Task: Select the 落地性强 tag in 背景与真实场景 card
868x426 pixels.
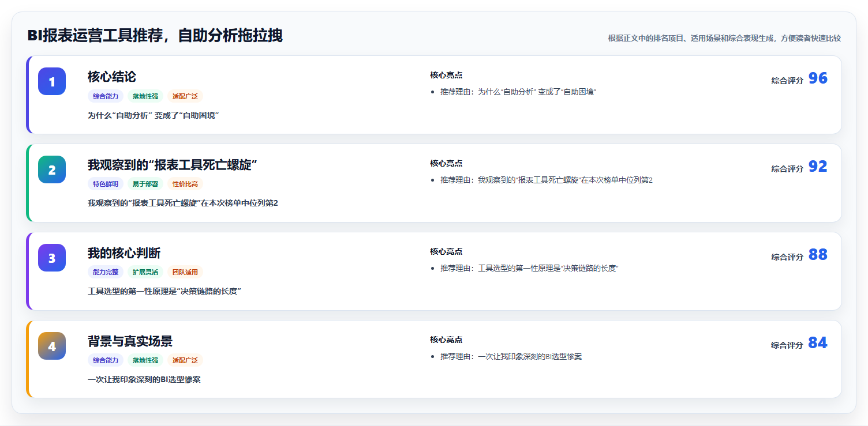Action: 145,360
